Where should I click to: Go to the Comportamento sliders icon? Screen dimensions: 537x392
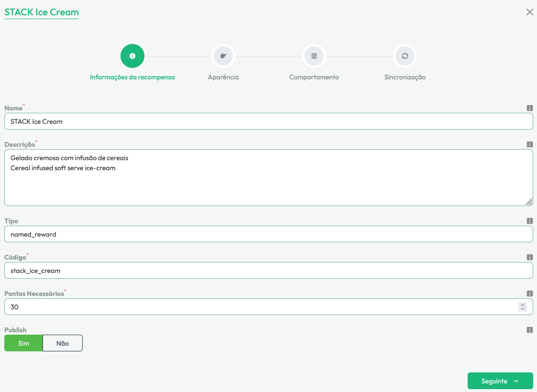point(314,56)
